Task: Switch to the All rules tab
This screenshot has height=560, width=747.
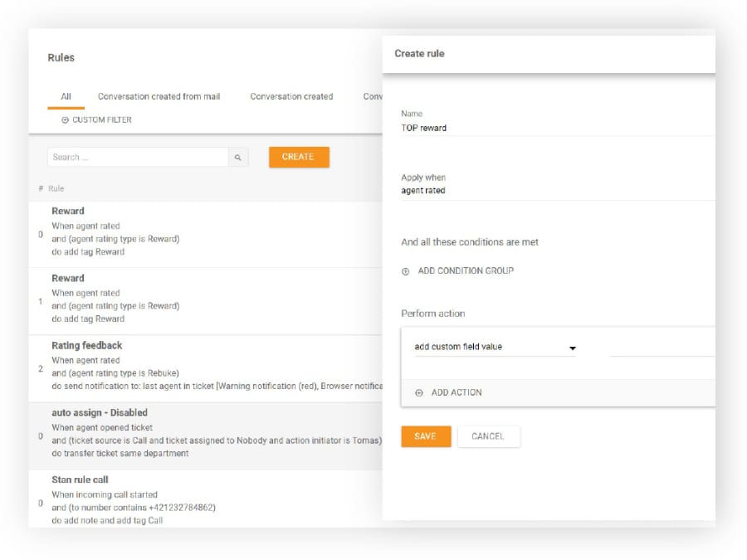Action: 66,97
